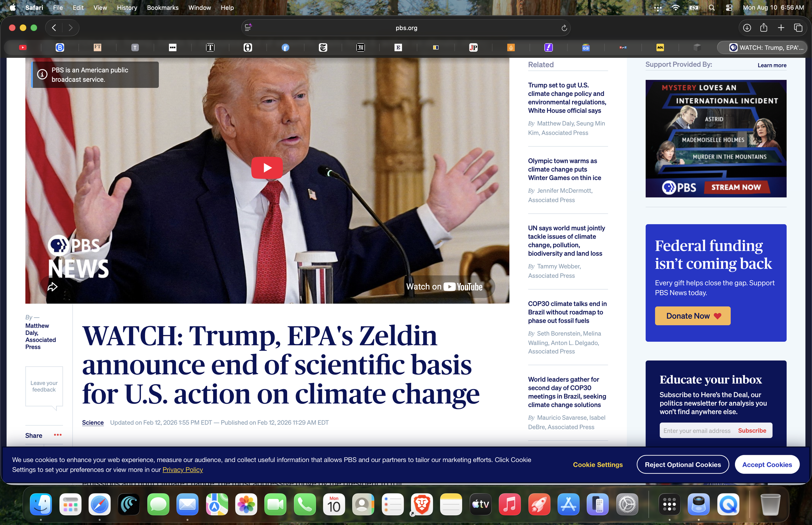Click the email address input field
The height and width of the screenshot is (525, 812).
click(696, 430)
